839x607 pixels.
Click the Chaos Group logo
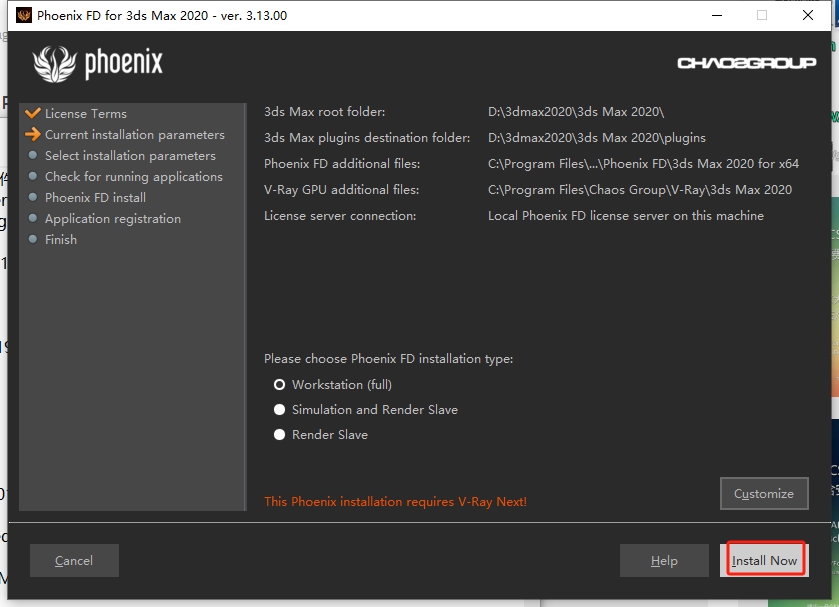tap(747, 63)
